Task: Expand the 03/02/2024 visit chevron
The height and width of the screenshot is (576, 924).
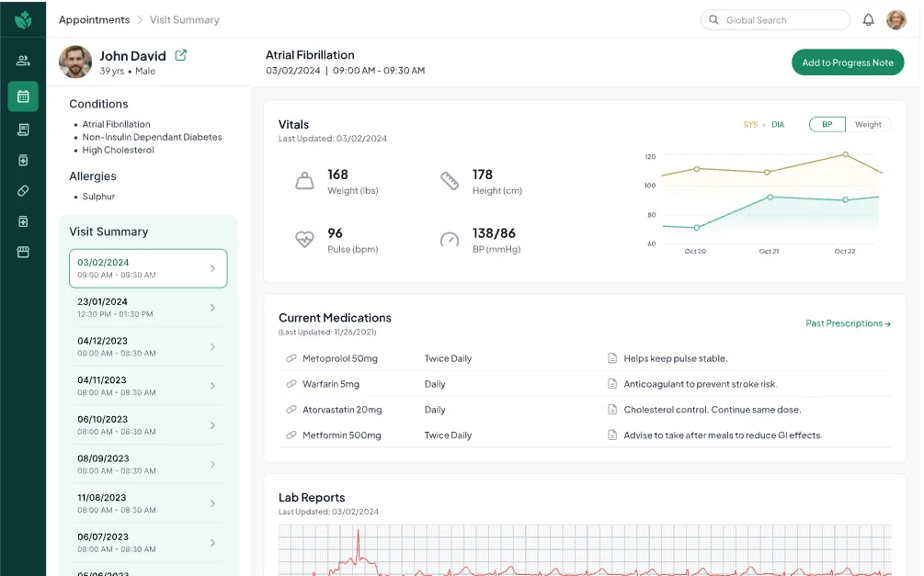Action: click(212, 268)
